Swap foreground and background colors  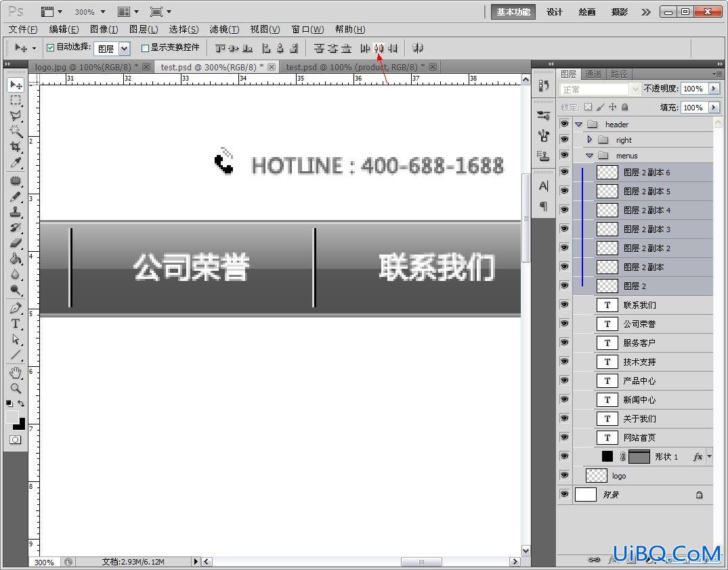click(x=21, y=403)
